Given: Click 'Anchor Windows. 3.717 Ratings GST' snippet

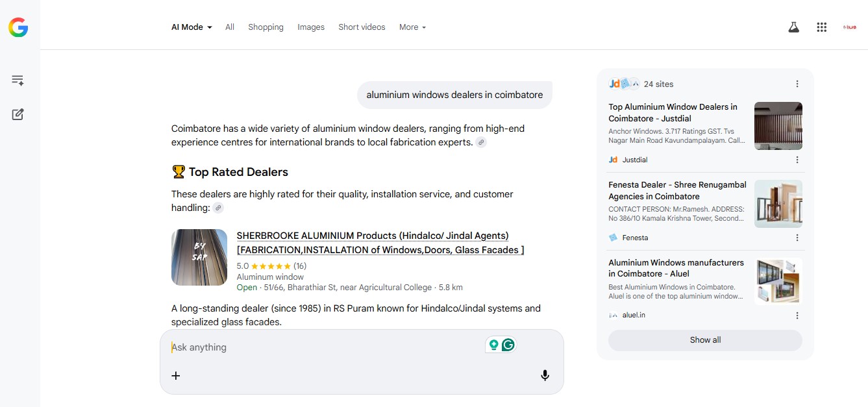Looking at the screenshot, I should (676, 136).
